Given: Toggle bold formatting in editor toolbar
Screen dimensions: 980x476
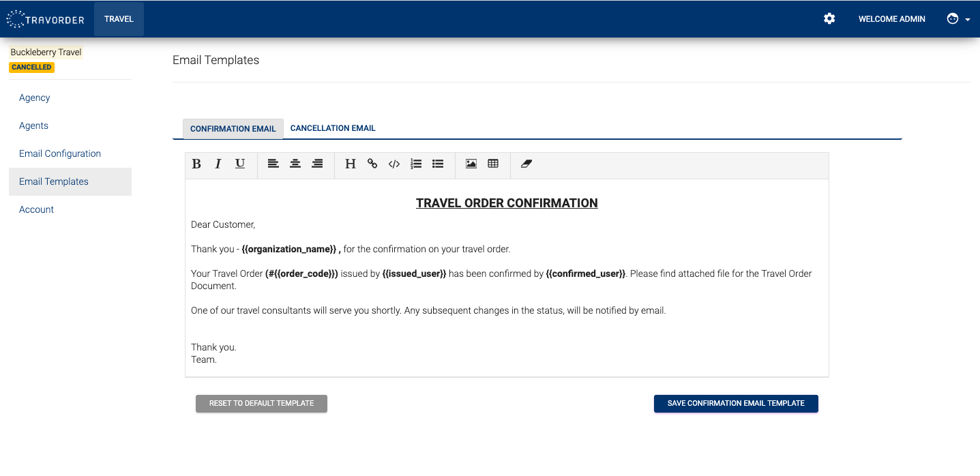Looking at the screenshot, I should (x=196, y=164).
